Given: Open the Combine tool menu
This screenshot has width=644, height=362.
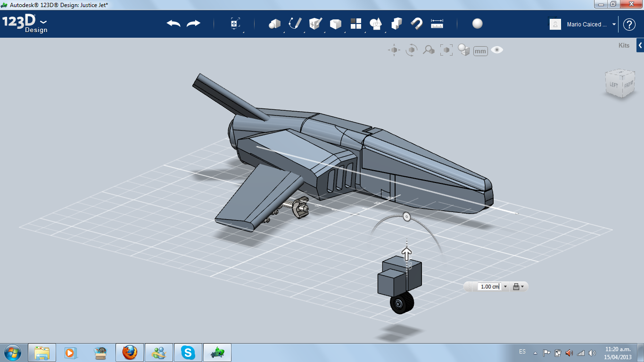Looking at the screenshot, I should 396,24.
